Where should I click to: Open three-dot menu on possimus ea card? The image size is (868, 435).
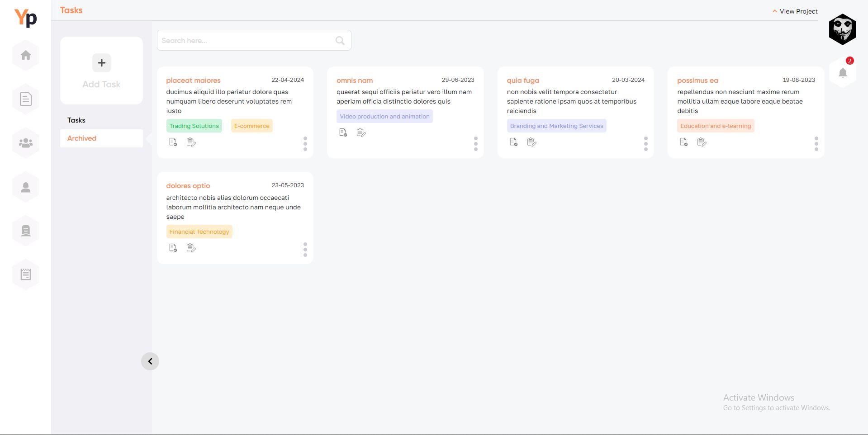(816, 144)
